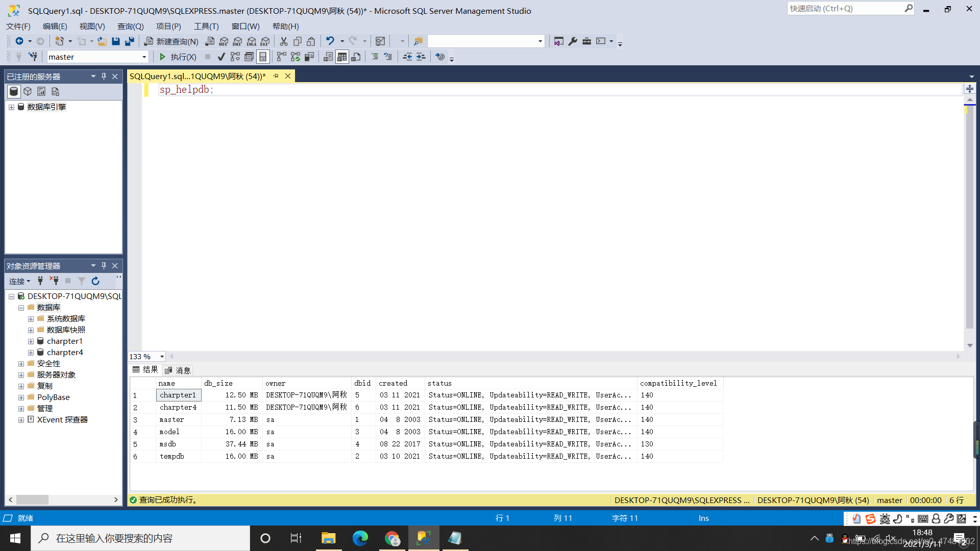Toggle Include Live Query Statistics
This screenshot has height=551, width=980.
click(295, 57)
